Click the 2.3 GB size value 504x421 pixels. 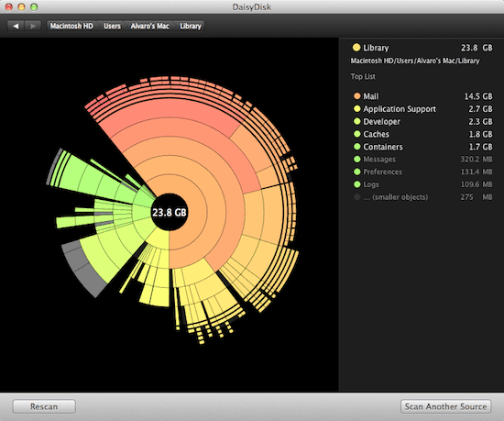480,122
